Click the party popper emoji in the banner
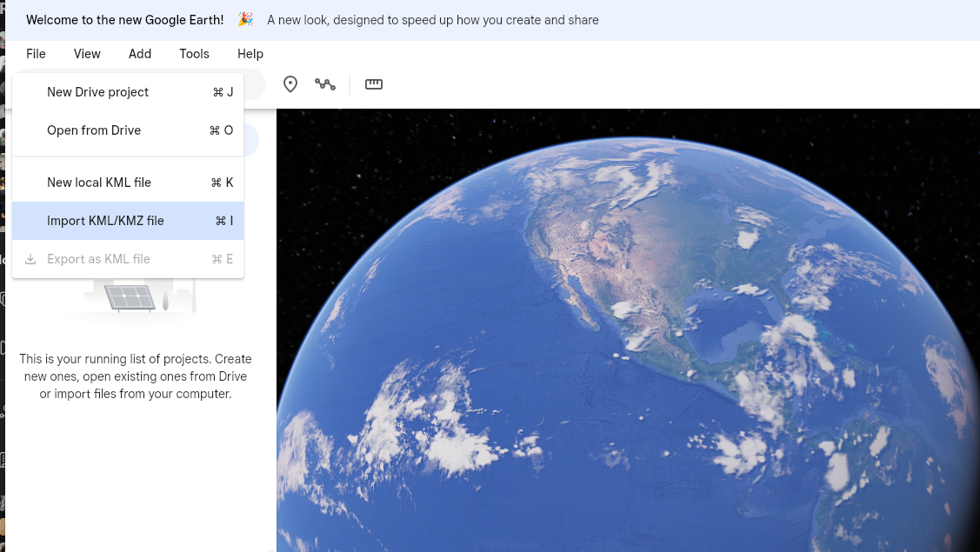Screen dimensions: 980x552 [245, 20]
